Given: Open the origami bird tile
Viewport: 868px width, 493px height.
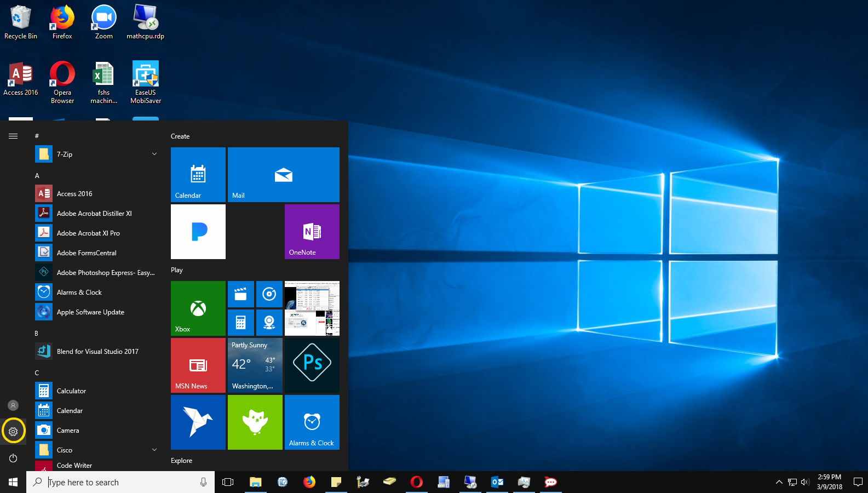Looking at the screenshot, I should (x=198, y=422).
